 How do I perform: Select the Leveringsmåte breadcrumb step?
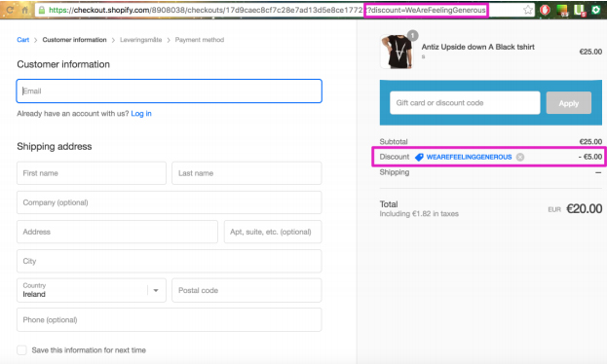(141, 40)
